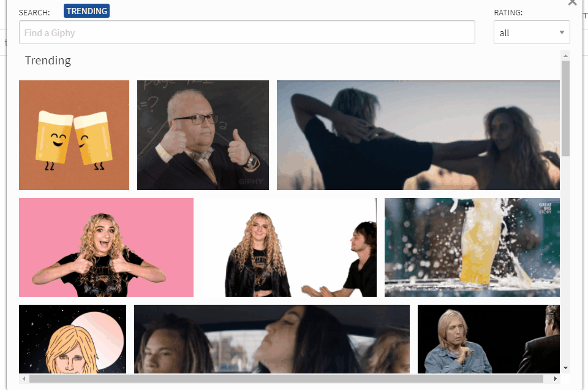The image size is (588, 390).
Task: Pick the curly-haired woman on pink background GIF
Action: (106, 247)
